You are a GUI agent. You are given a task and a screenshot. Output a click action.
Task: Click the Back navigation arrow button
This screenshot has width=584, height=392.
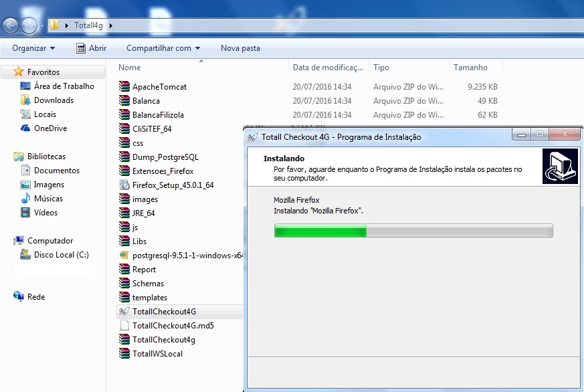pyautogui.click(x=11, y=26)
